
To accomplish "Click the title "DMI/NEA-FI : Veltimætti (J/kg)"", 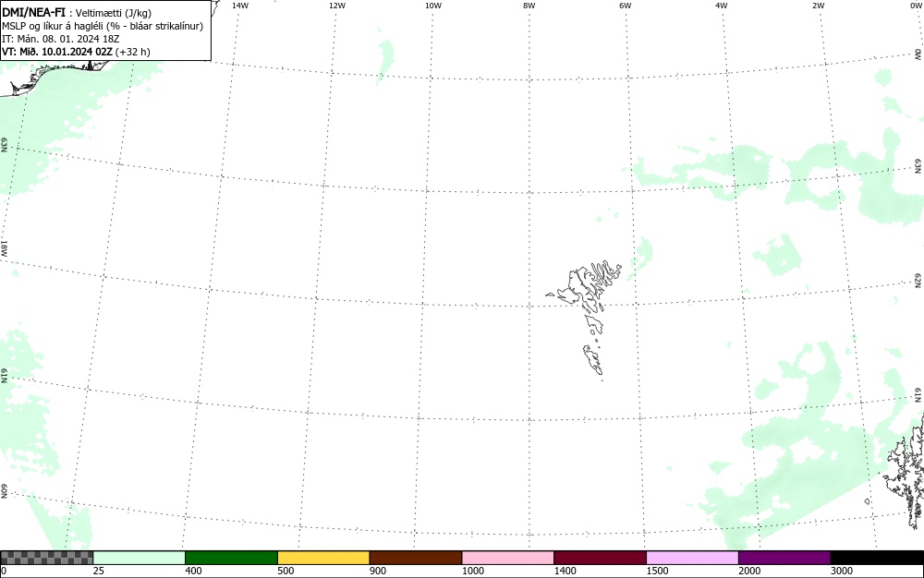I will [x=77, y=12].
